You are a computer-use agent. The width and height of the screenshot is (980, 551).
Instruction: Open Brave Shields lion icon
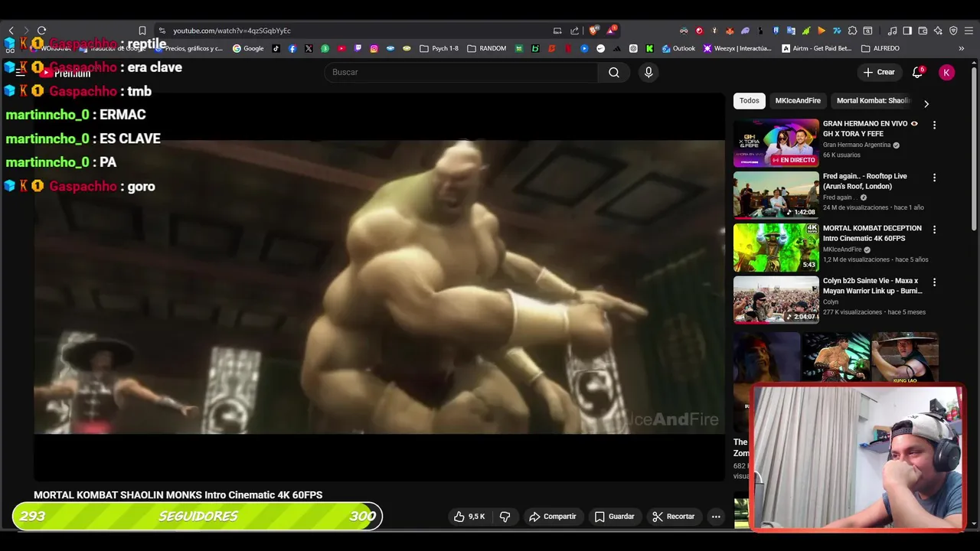tap(593, 31)
